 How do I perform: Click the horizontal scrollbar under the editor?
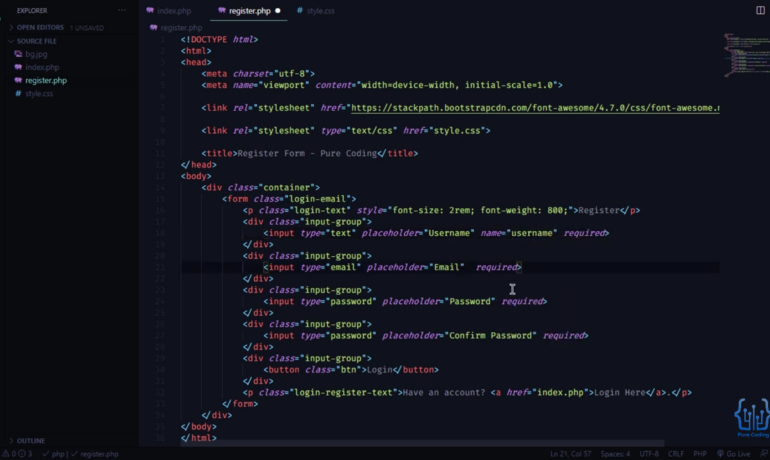[422, 443]
